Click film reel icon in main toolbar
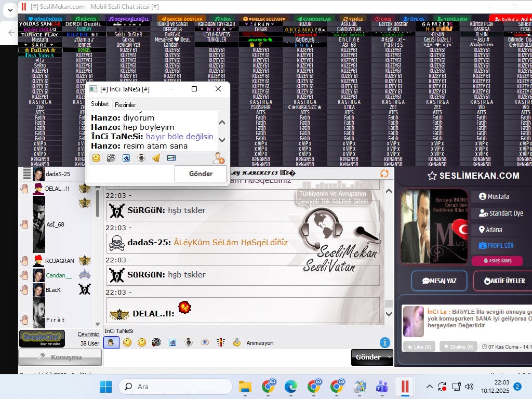This screenshot has height=399, width=532. click(x=156, y=343)
